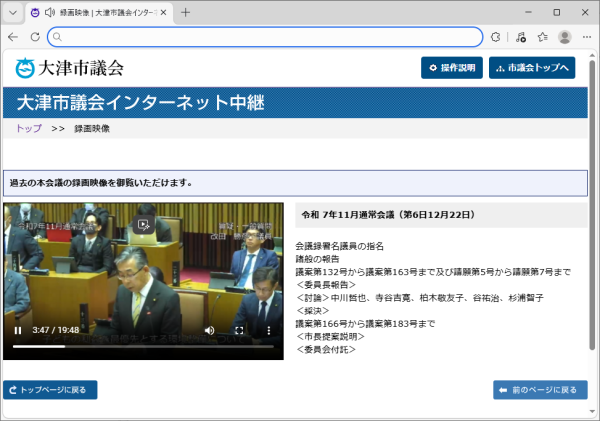Open the トップ breadcrumb link

[29, 129]
